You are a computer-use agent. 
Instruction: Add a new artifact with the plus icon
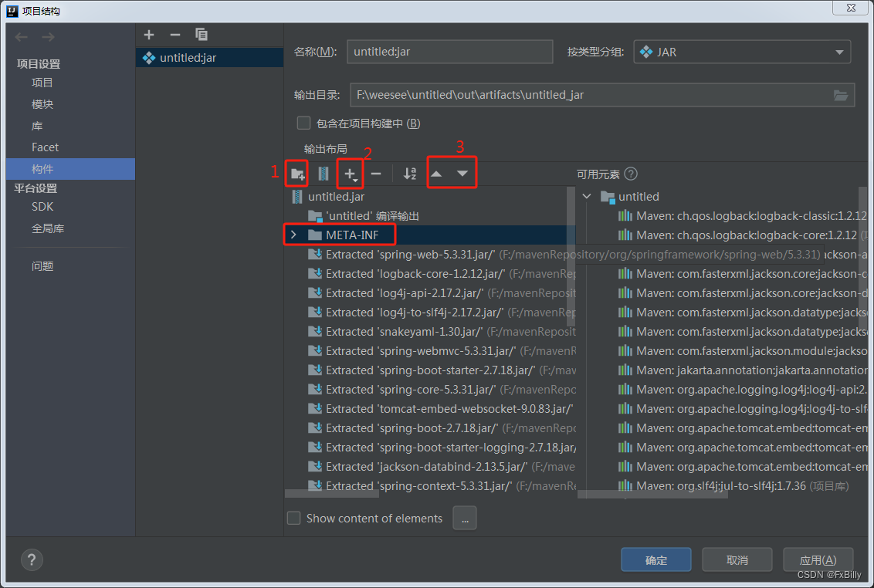point(148,35)
